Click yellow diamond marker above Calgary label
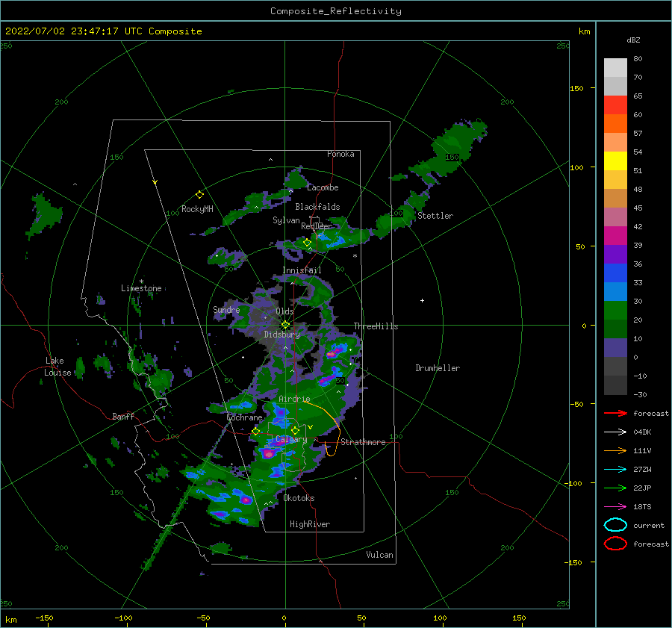 295,430
